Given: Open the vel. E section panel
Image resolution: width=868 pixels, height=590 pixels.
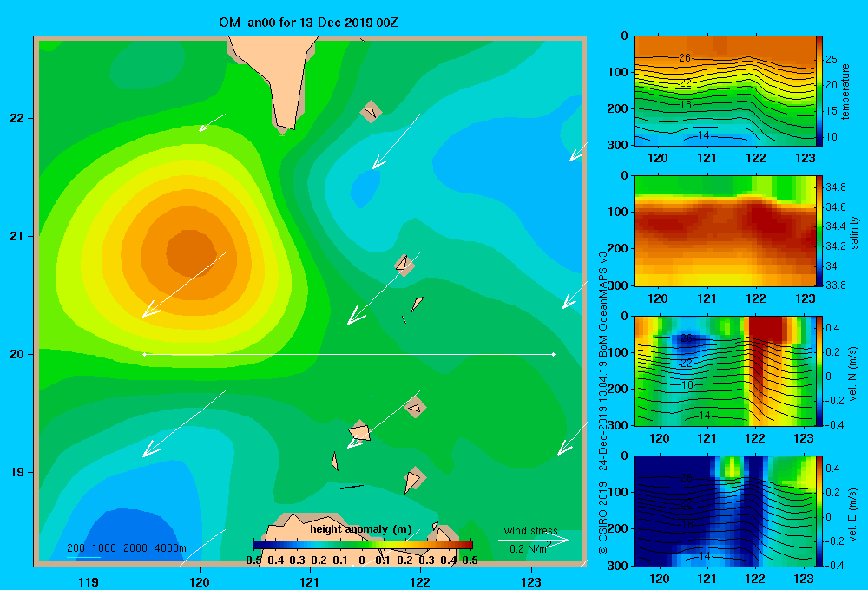Looking at the screenshot, I should (724, 511).
